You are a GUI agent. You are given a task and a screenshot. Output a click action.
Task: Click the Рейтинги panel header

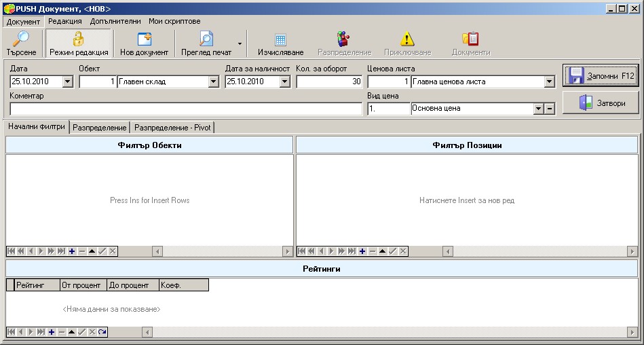[x=322, y=269]
